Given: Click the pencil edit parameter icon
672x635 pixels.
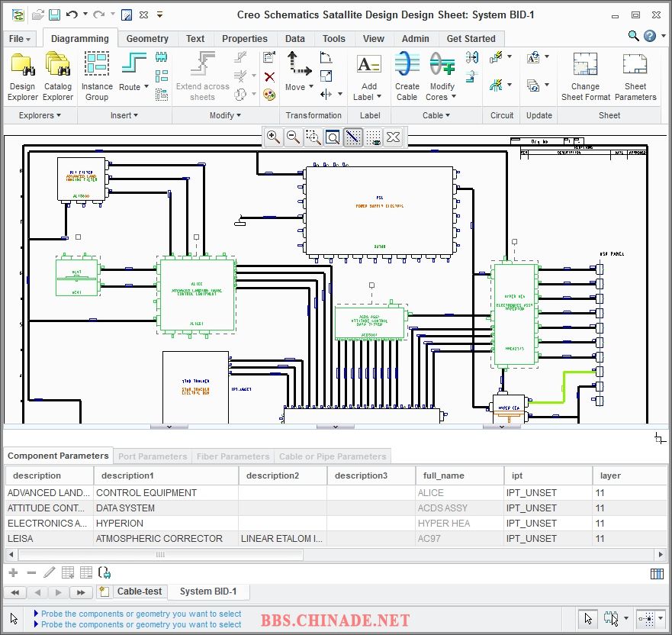Looking at the screenshot, I should click(x=50, y=572).
